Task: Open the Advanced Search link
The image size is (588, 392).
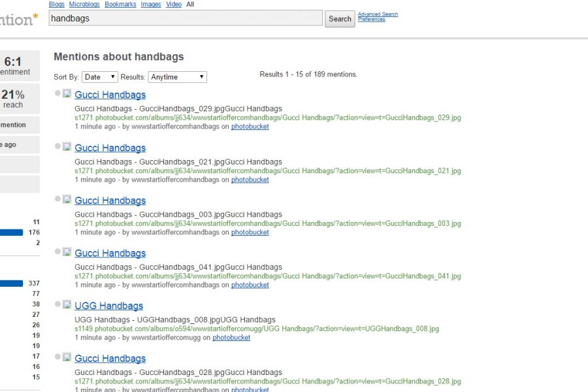Action: click(x=378, y=14)
